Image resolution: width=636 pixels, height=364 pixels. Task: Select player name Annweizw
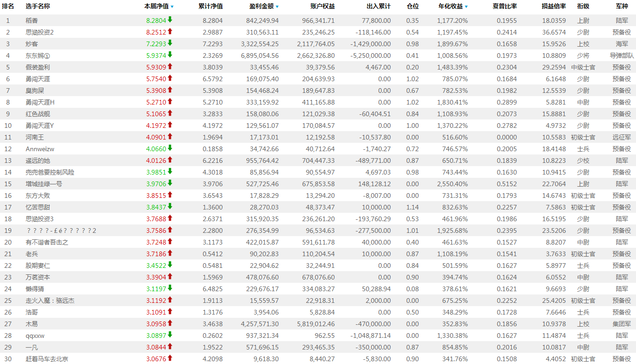click(40, 149)
